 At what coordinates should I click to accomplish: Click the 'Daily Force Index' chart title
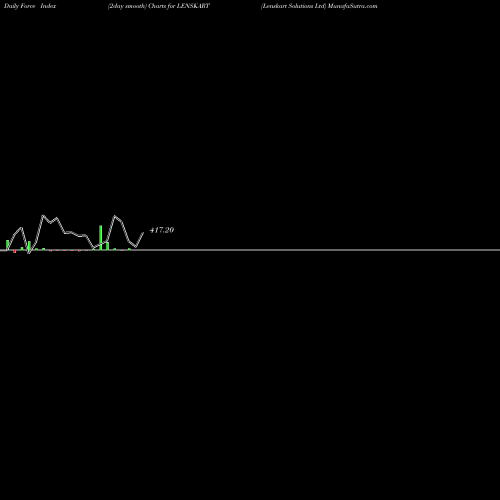(30, 6)
